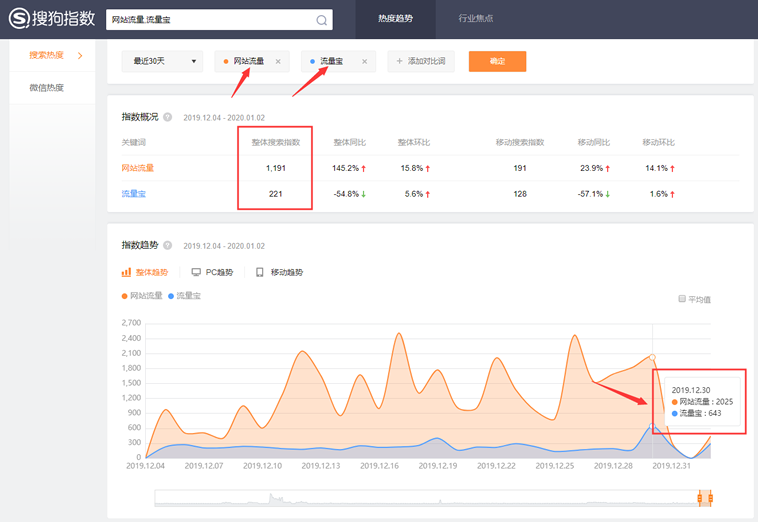The height and width of the screenshot is (522, 758).
Task: Click the 2,700 y-axis label
Action: (131, 323)
